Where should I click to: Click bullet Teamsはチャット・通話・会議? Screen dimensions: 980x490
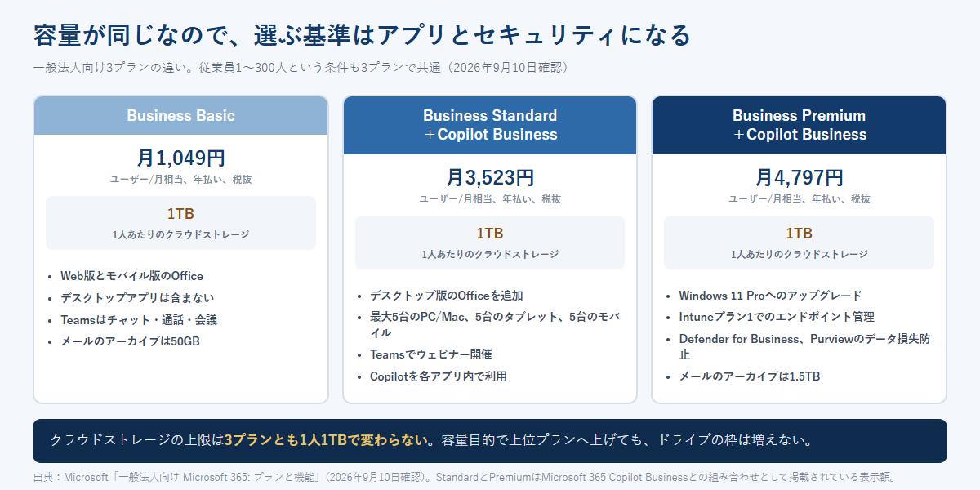(139, 320)
